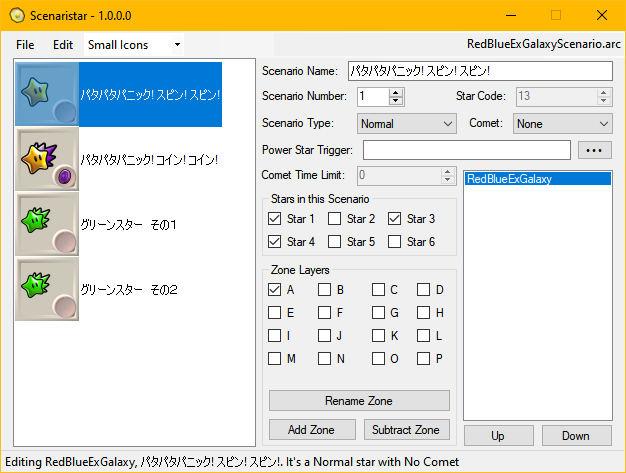Minimize the Scenaristar window
The width and height of the screenshot is (626, 473).
(x=511, y=16)
